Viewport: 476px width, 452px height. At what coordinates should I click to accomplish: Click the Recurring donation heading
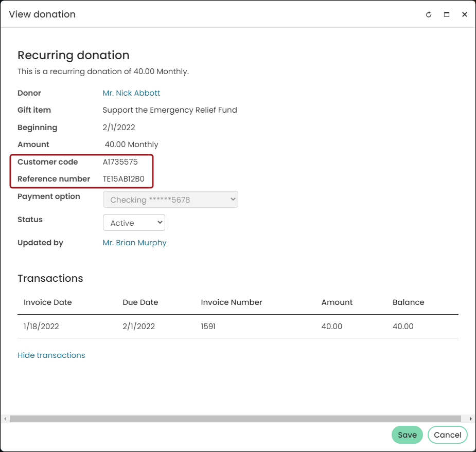coord(74,56)
